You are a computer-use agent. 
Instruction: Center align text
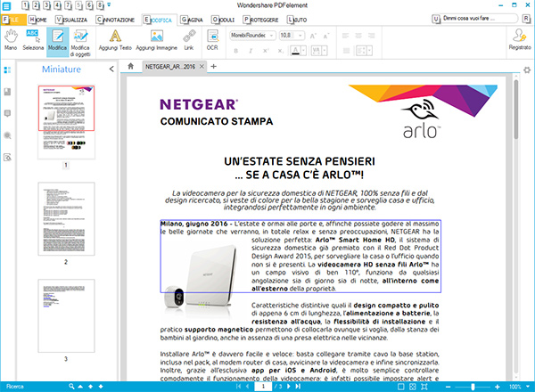coord(358,36)
